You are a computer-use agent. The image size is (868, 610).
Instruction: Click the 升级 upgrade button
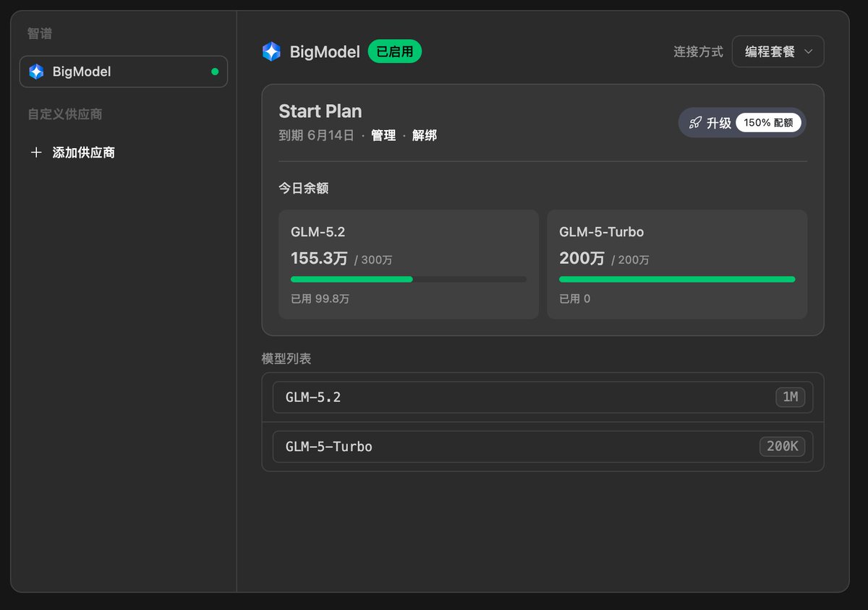(x=741, y=123)
